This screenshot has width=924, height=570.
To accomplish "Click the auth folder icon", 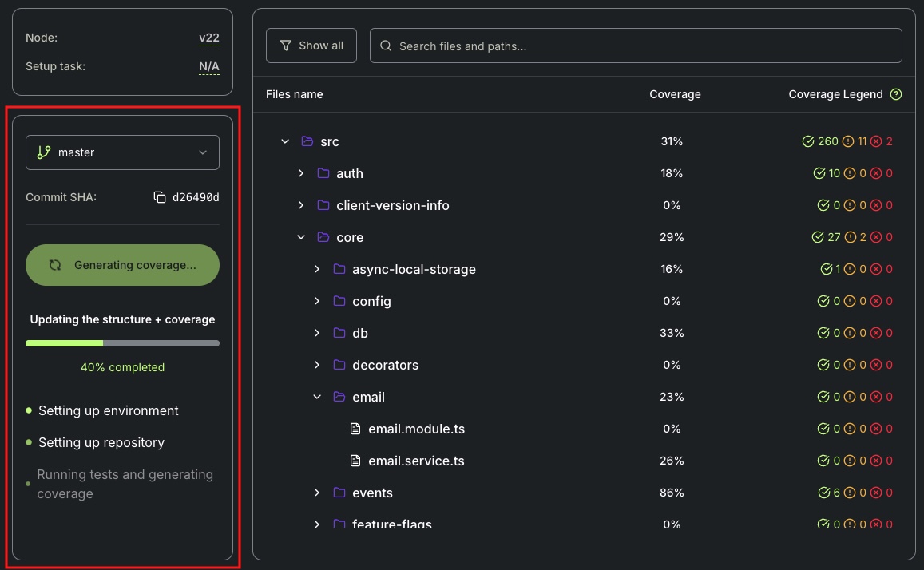I will [323, 173].
